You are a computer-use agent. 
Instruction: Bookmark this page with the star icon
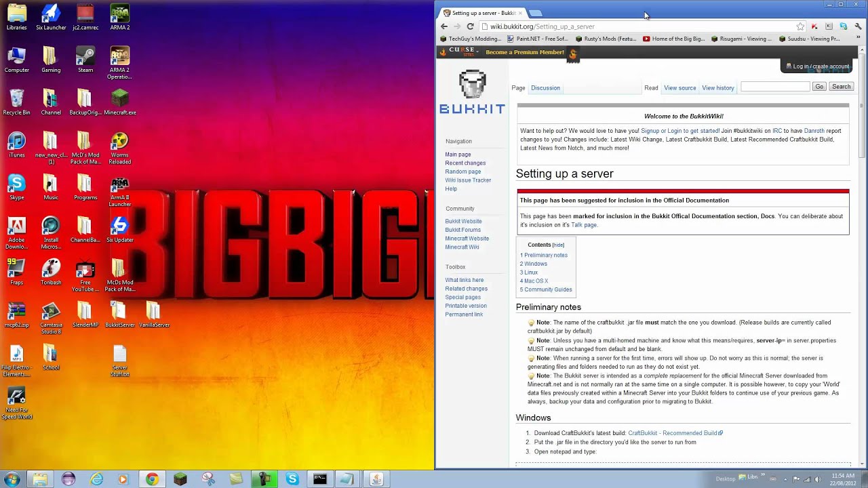tap(800, 26)
